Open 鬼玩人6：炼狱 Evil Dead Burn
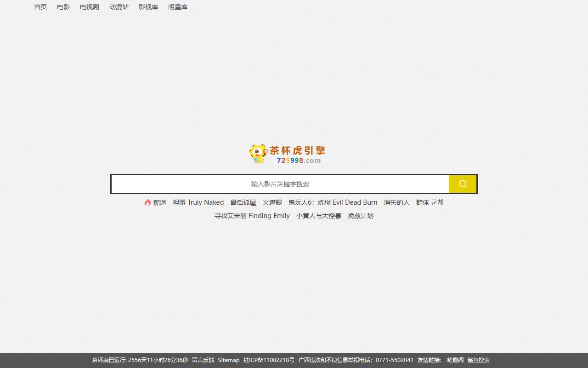Image resolution: width=588 pixels, height=368 pixels. (x=333, y=202)
